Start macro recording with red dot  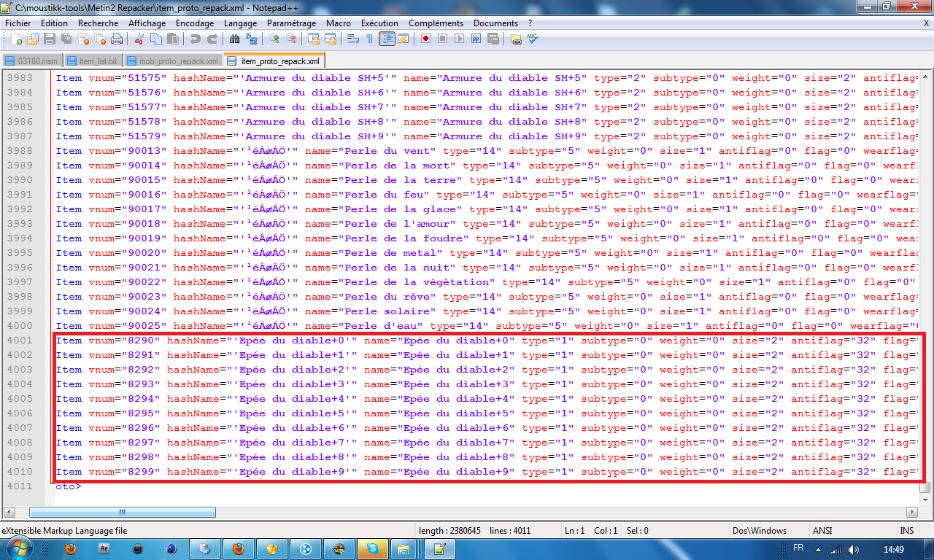click(x=425, y=39)
